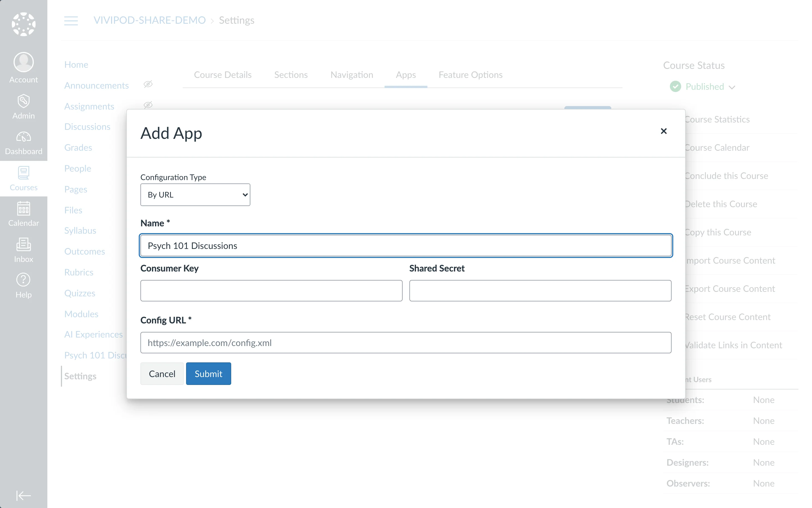The width and height of the screenshot is (812, 508).
Task: Click the Cancel button
Action: pyautogui.click(x=162, y=374)
